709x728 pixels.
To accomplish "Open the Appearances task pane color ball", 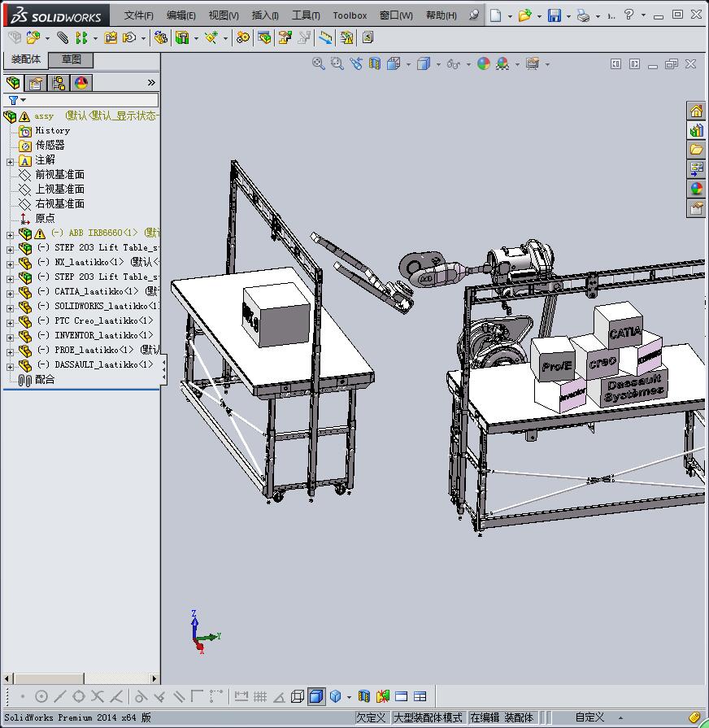I will (696, 189).
